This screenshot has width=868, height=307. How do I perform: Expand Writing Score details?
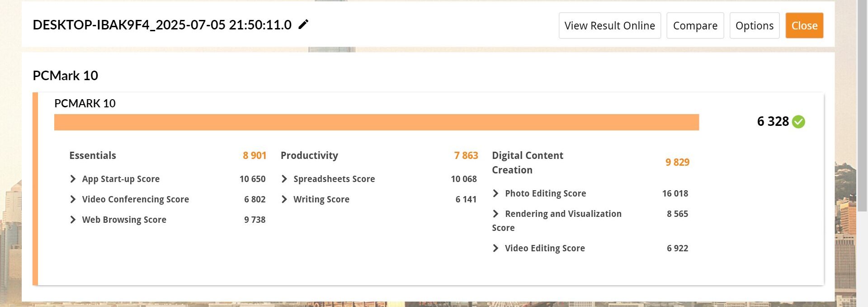(x=284, y=199)
